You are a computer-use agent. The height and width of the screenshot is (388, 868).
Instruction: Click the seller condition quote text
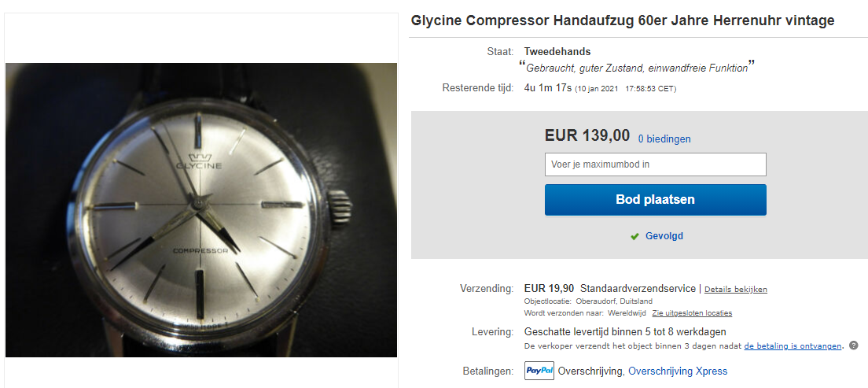pyautogui.click(x=637, y=68)
